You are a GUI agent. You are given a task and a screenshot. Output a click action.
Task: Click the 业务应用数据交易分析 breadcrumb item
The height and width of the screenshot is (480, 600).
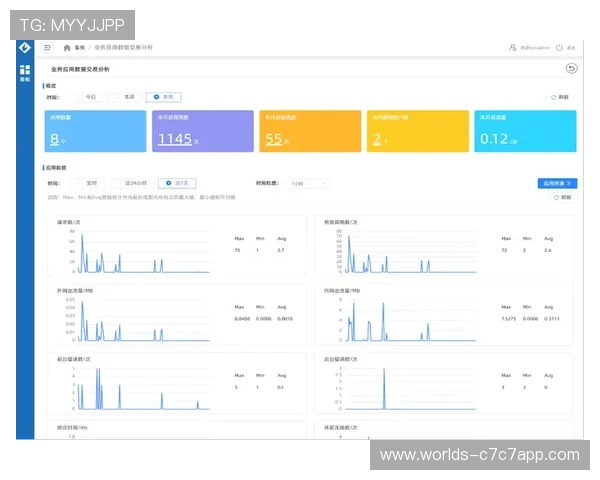[x=124, y=47]
